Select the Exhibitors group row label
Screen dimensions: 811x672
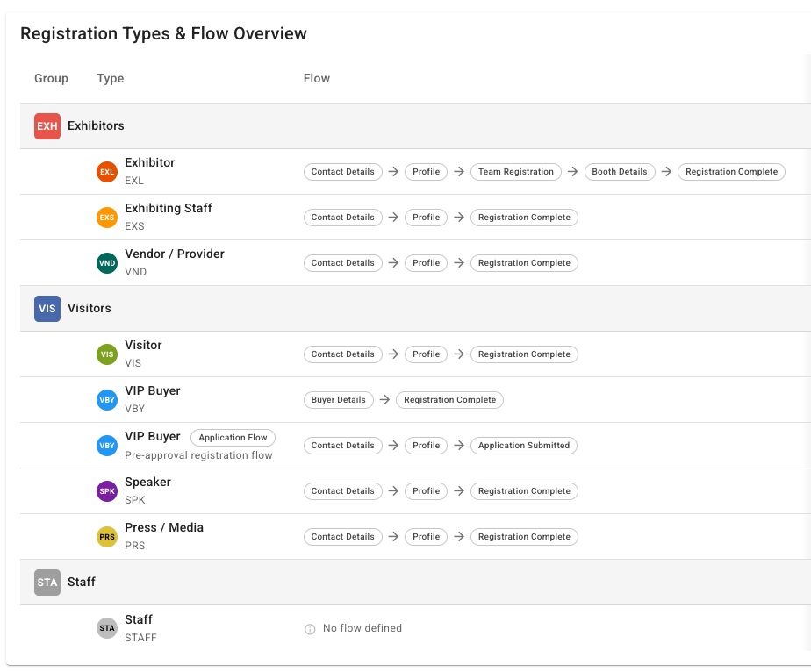click(x=96, y=125)
